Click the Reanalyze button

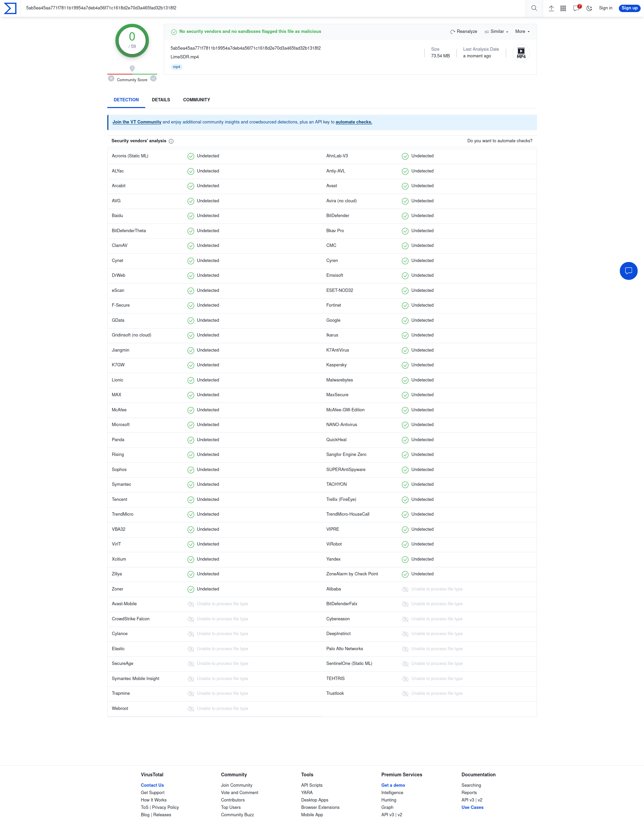pyautogui.click(x=464, y=32)
